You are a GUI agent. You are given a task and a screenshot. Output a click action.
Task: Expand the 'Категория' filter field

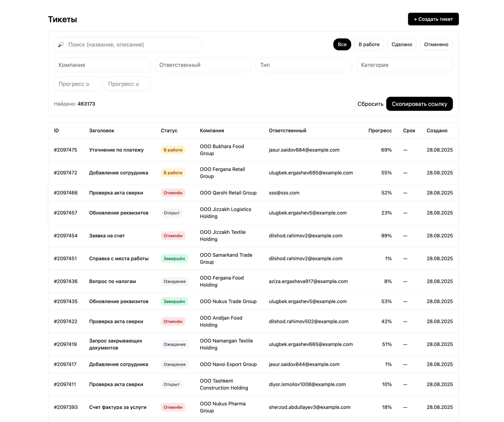coord(404,65)
